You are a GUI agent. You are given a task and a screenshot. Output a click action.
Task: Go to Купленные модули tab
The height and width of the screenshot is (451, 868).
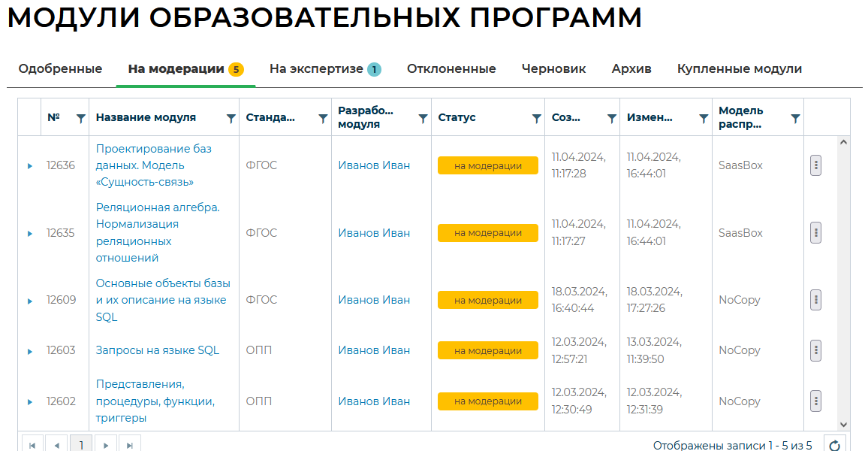click(739, 69)
